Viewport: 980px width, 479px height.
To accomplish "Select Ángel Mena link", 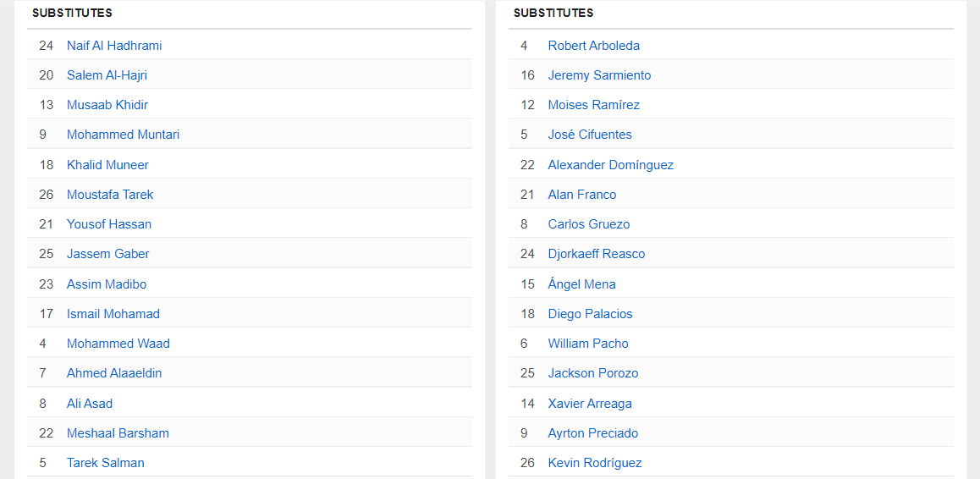I will point(581,284).
